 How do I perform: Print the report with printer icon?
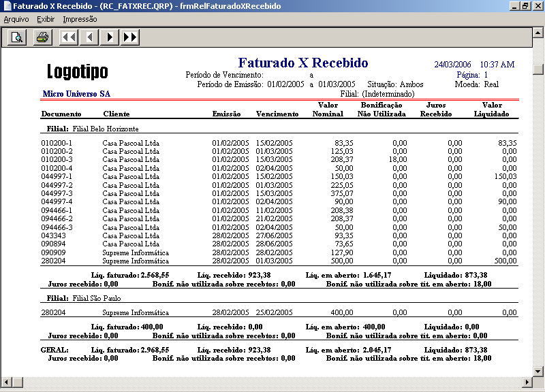pyautogui.click(x=43, y=37)
